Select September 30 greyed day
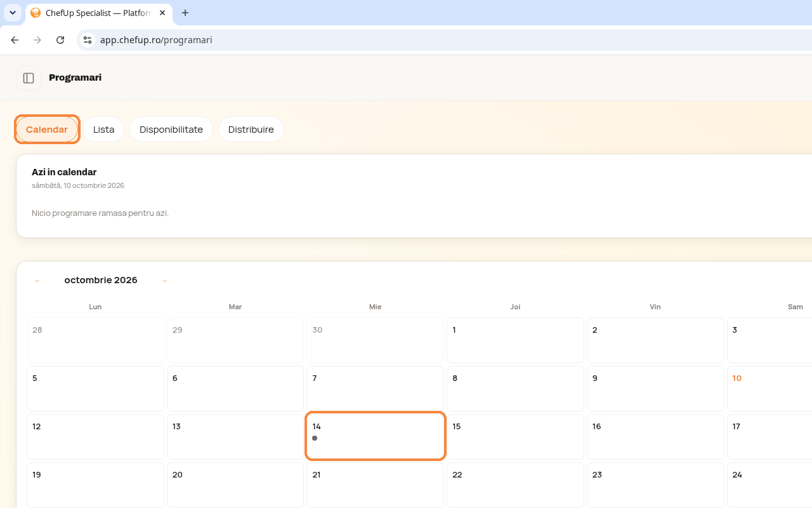Viewport: 812px width, 508px height. [376, 340]
